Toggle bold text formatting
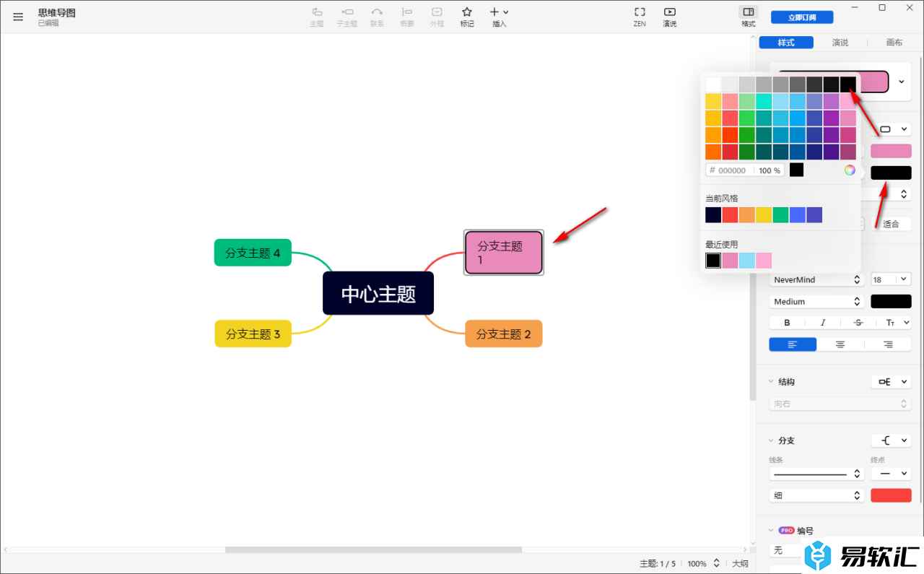Screen dimensions: 924x574 coord(787,323)
